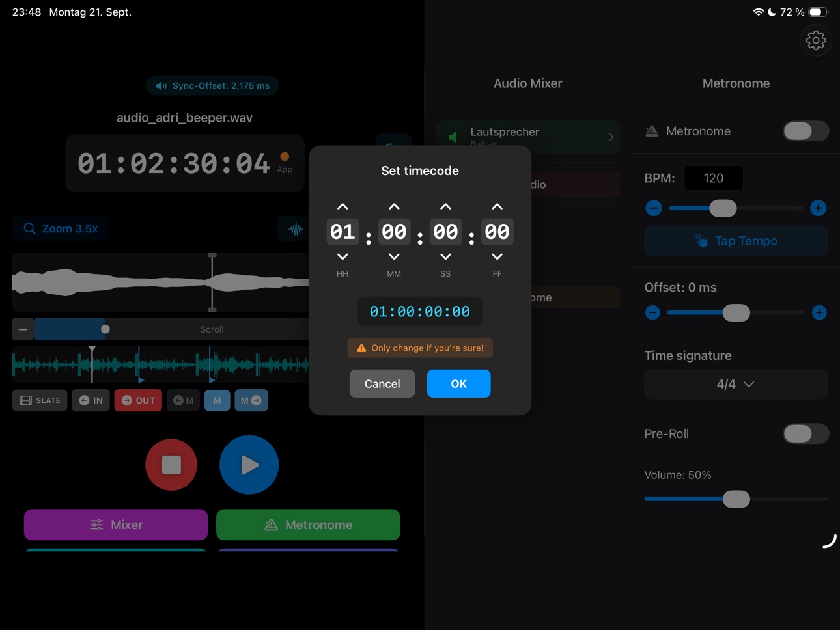
Task: Edit the BPM value field 120
Action: [x=714, y=178]
